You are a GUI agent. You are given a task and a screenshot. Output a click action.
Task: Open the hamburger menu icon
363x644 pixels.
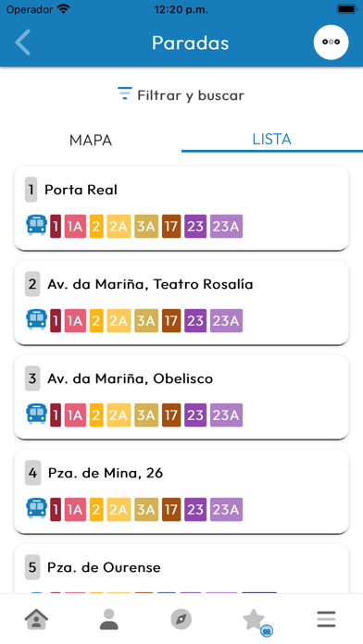pos(326,619)
